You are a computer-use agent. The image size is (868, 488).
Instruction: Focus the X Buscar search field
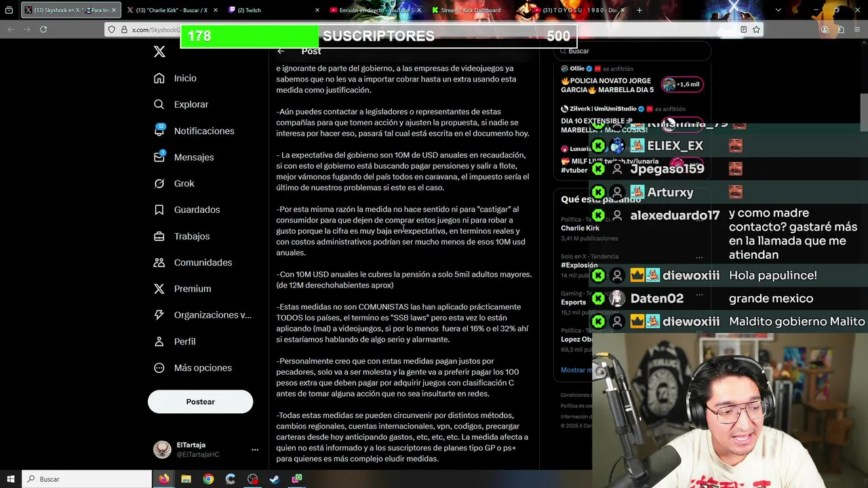[x=632, y=51]
